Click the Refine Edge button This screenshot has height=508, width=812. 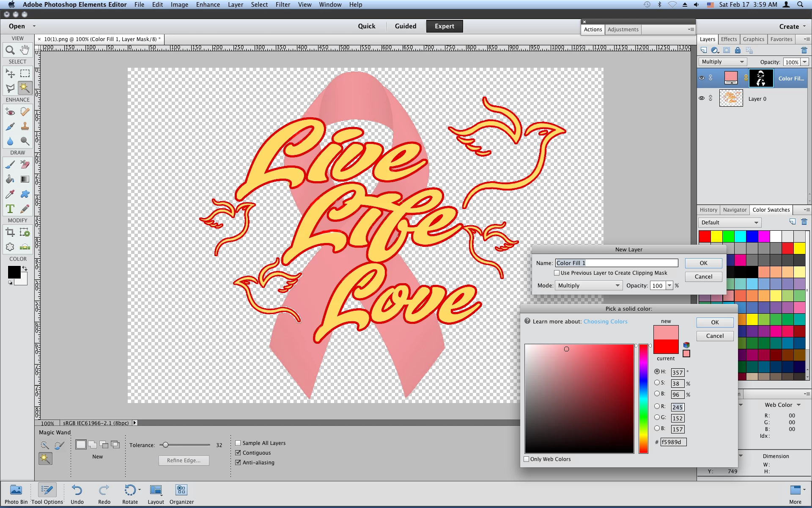(184, 461)
